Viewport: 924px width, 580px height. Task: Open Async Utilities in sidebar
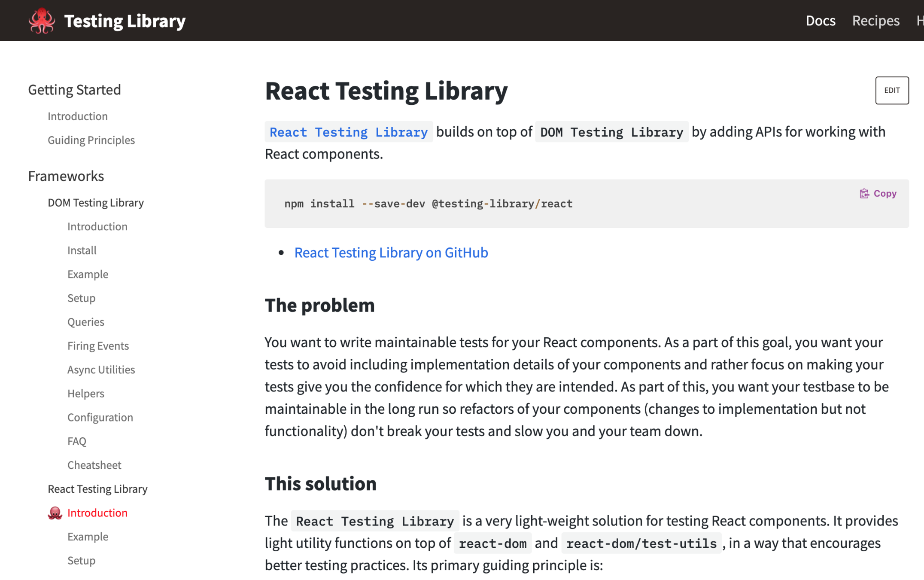(x=101, y=369)
